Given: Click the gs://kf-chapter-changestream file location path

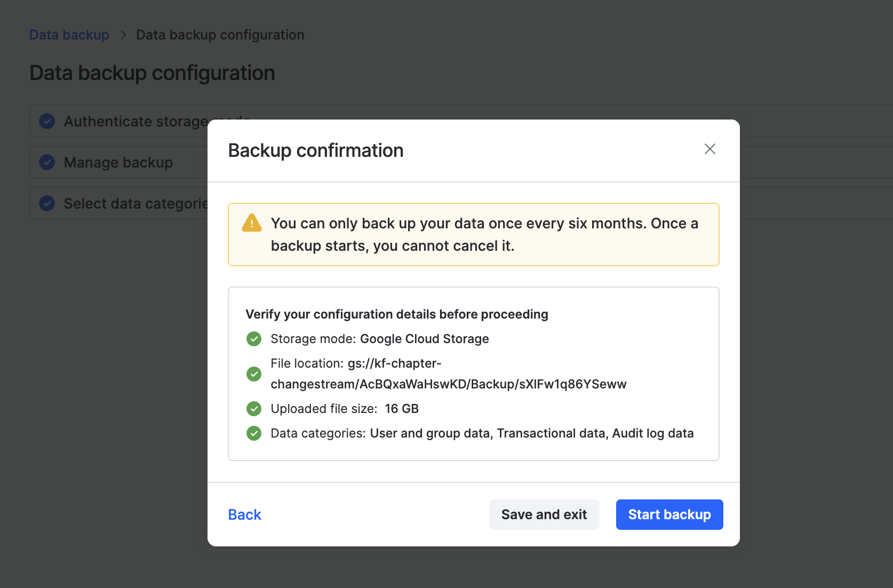Looking at the screenshot, I should click(449, 374).
